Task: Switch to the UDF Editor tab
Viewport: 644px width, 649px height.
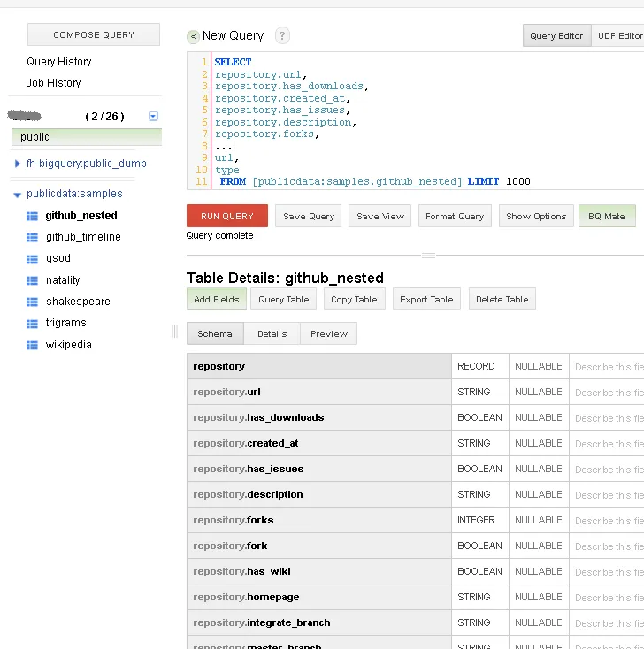Action: (619, 36)
